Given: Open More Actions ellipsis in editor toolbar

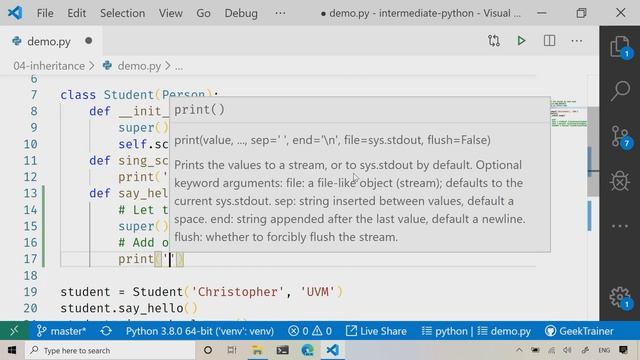Looking at the screenshot, I should tap(577, 41).
